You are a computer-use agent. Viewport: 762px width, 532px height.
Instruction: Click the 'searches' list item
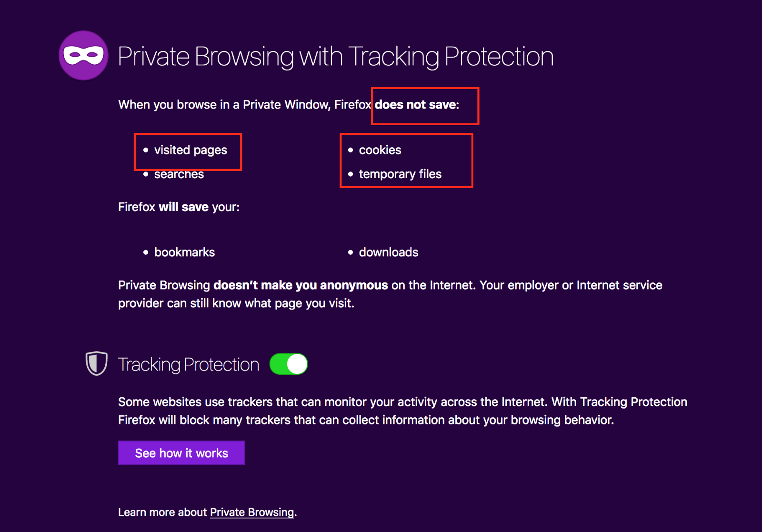coord(179,175)
